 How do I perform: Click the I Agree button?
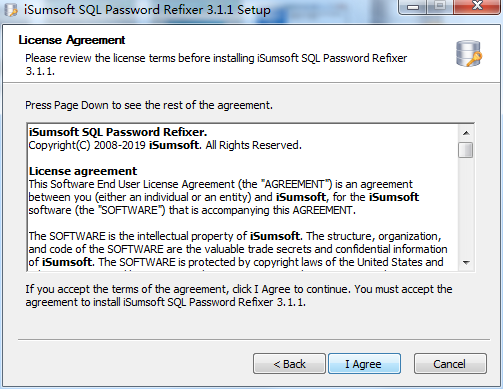click(x=364, y=364)
